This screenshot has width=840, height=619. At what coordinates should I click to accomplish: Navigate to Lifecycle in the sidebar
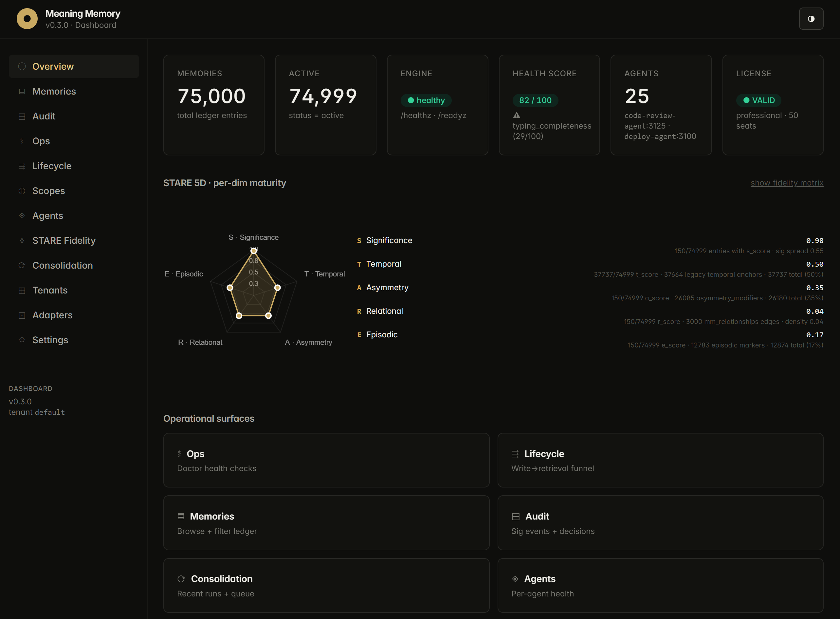click(74, 166)
